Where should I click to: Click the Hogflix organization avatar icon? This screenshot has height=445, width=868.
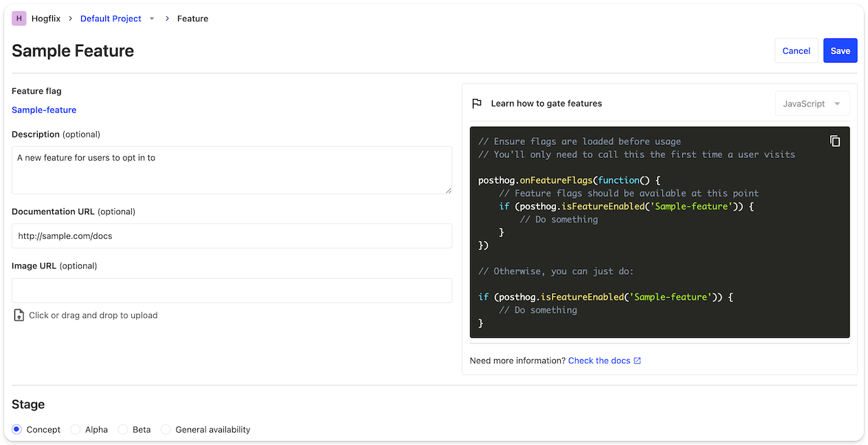pos(19,19)
